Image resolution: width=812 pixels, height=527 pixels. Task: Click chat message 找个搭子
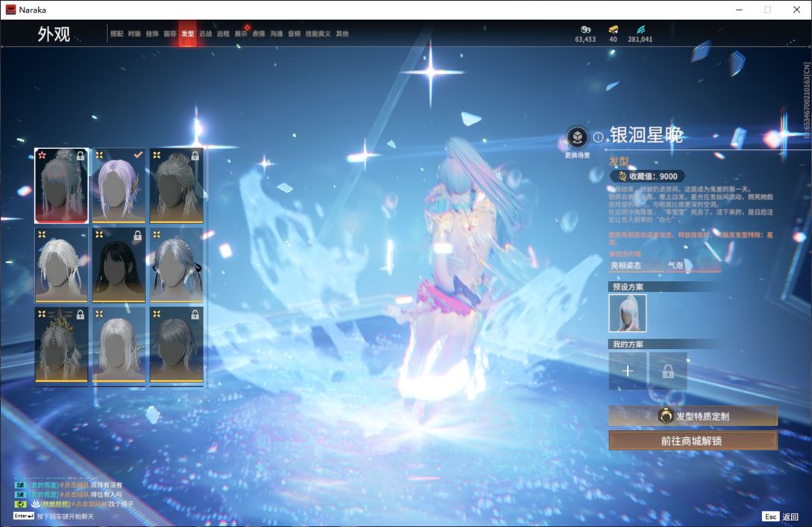[121, 504]
